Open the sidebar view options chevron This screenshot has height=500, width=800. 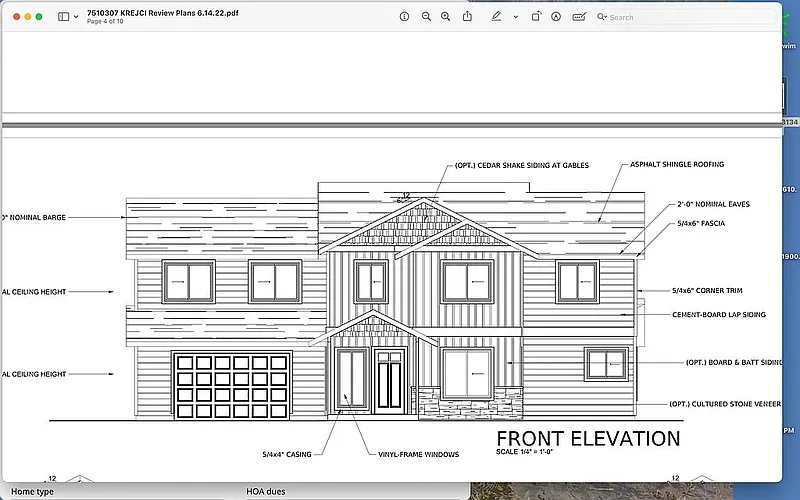pyautogui.click(x=76, y=17)
